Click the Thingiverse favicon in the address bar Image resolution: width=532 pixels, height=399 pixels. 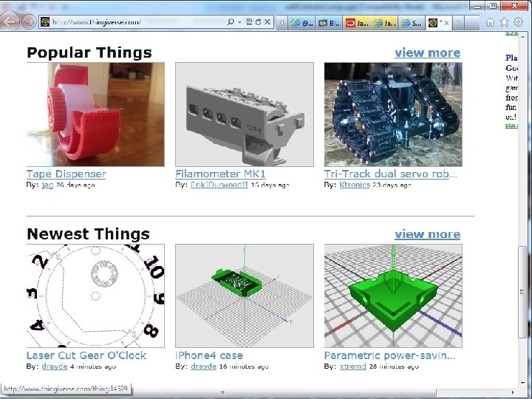45,22
